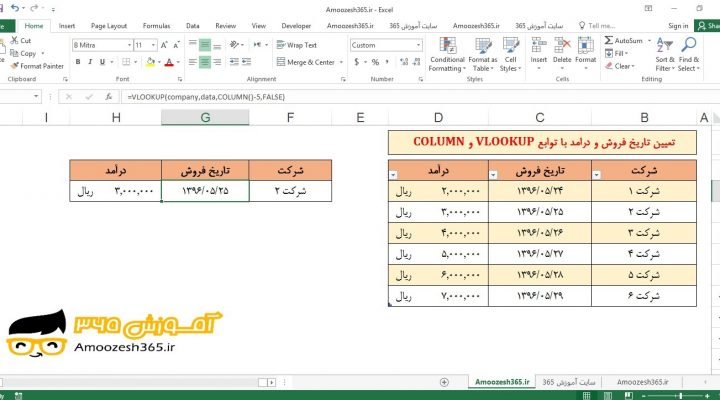
Task: Open Find & Select magnifier
Action: tap(688, 54)
